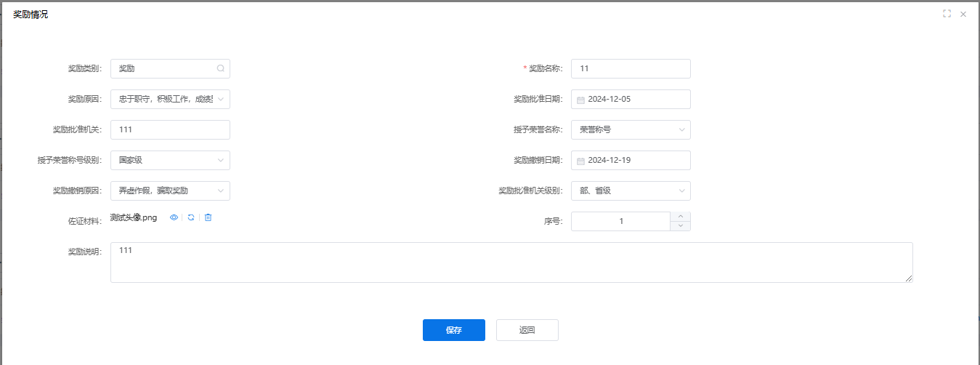This screenshot has height=365, width=980.
Task: Decrease 序号 with the down arrow
Action: coord(680,226)
